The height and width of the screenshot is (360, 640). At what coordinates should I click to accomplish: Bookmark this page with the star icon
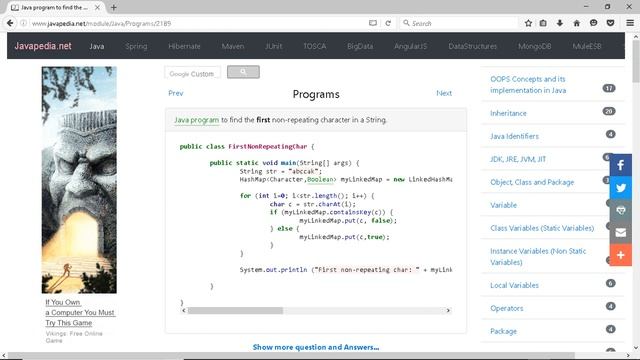528,23
